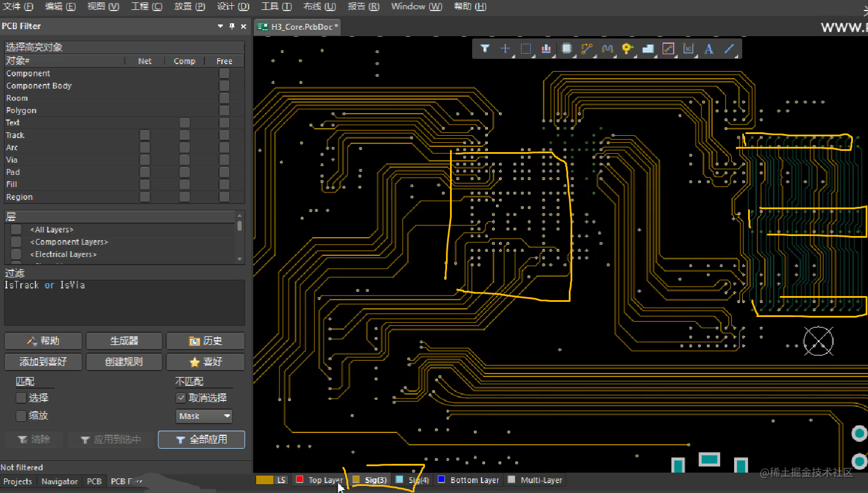This screenshot has height=493, width=868.
Task: Select the highlighted place line tool
Action: pyautogui.click(x=668, y=48)
